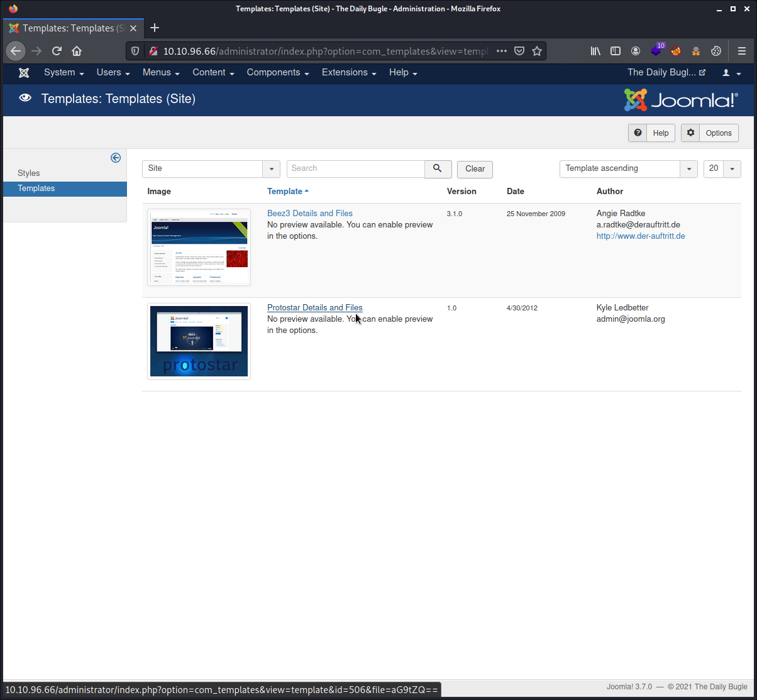Click the cookie extension icon
This screenshot has width=757, height=700.
tap(716, 51)
